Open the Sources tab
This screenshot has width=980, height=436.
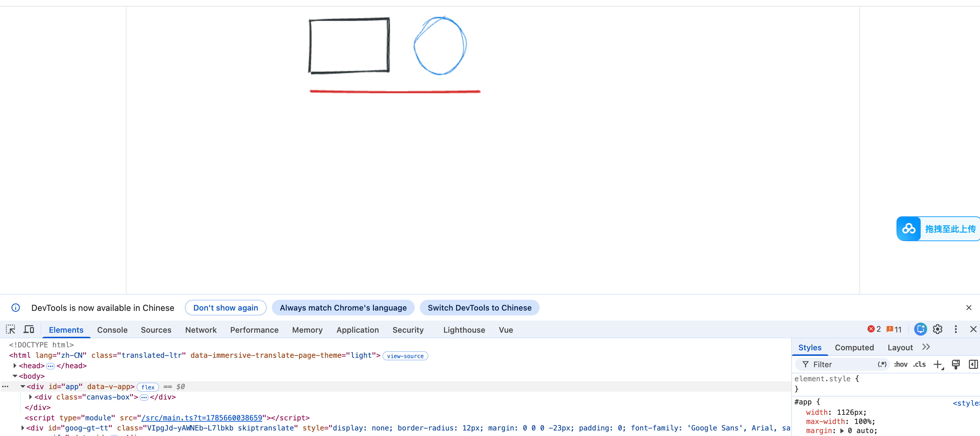(x=156, y=330)
